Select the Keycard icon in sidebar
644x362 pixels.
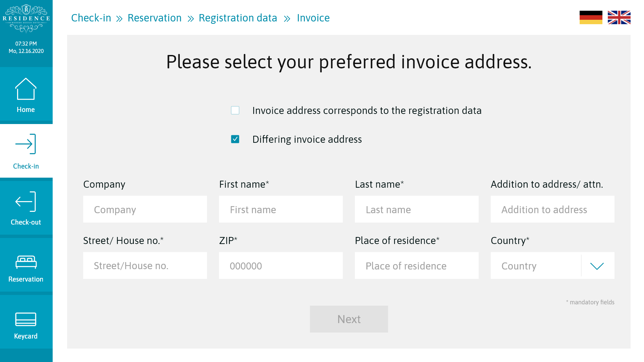click(x=26, y=319)
